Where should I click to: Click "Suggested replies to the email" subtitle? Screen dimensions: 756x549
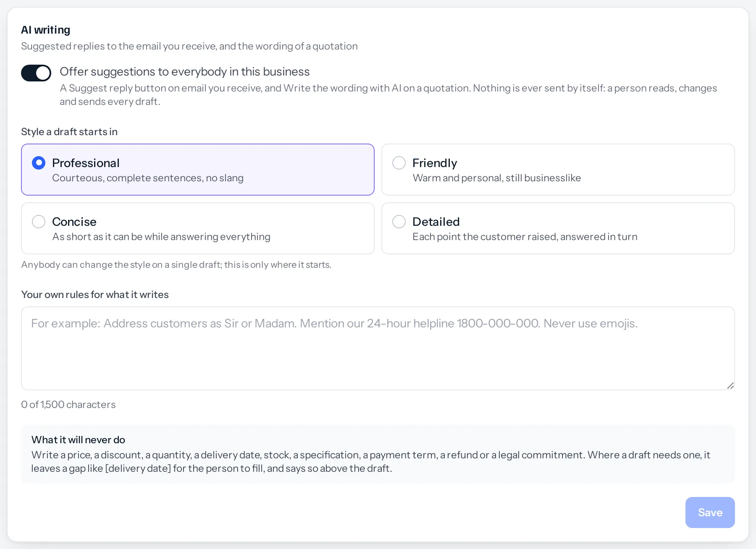[x=189, y=46]
